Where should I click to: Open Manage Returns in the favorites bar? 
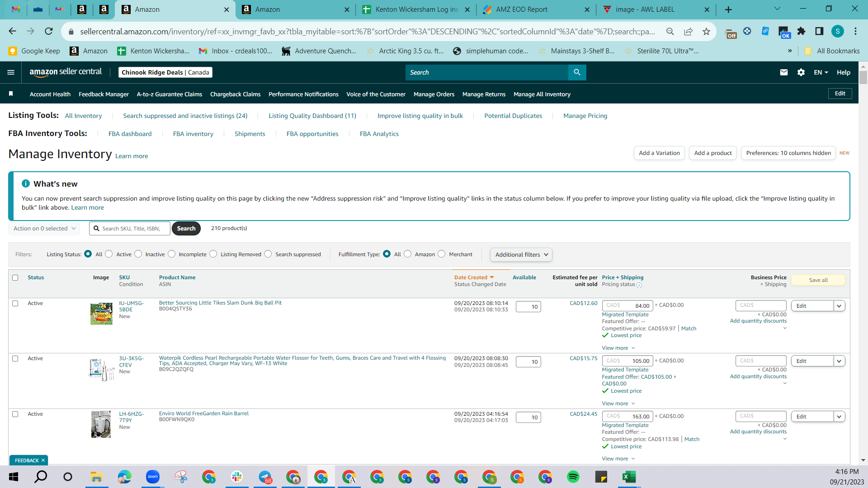tap(484, 94)
